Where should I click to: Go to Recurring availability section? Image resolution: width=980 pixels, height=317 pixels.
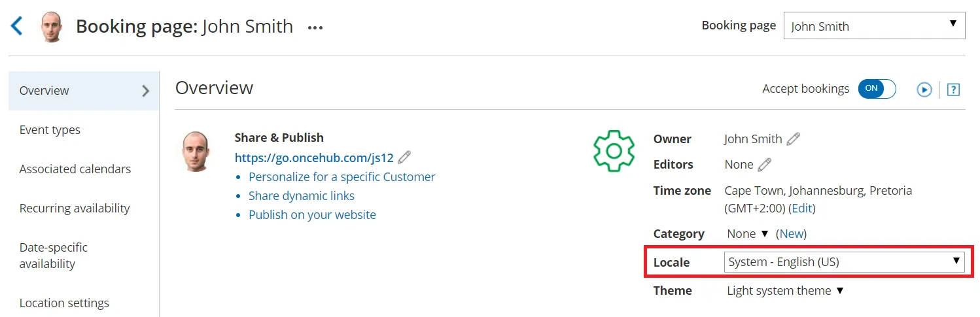[75, 209]
